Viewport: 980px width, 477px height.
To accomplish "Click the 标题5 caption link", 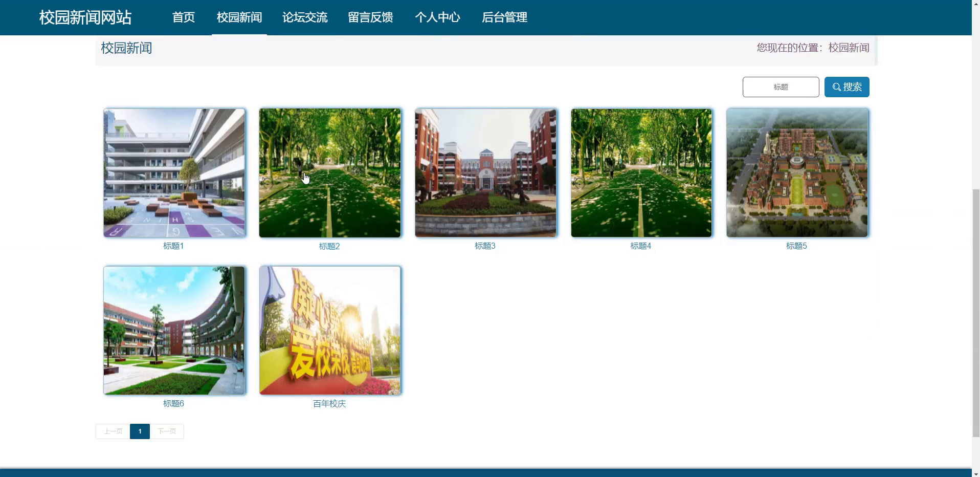I will (x=796, y=246).
